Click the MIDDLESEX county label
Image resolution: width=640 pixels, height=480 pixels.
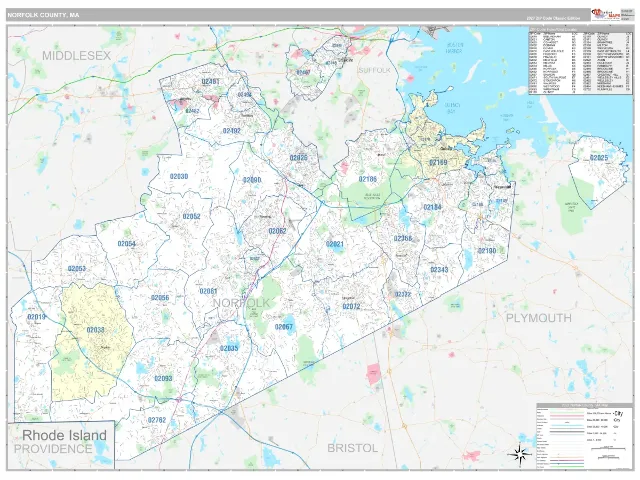click(77, 56)
